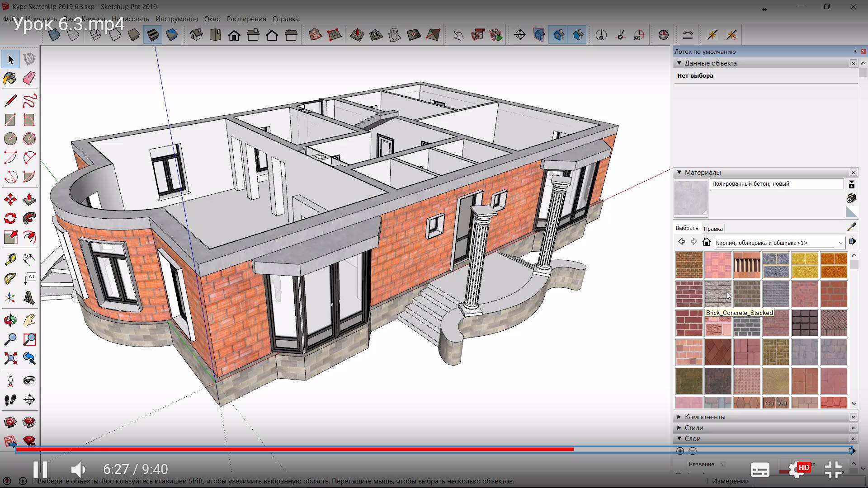Navigate back in materials browser
This screenshot has height=488, width=868.
681,242
